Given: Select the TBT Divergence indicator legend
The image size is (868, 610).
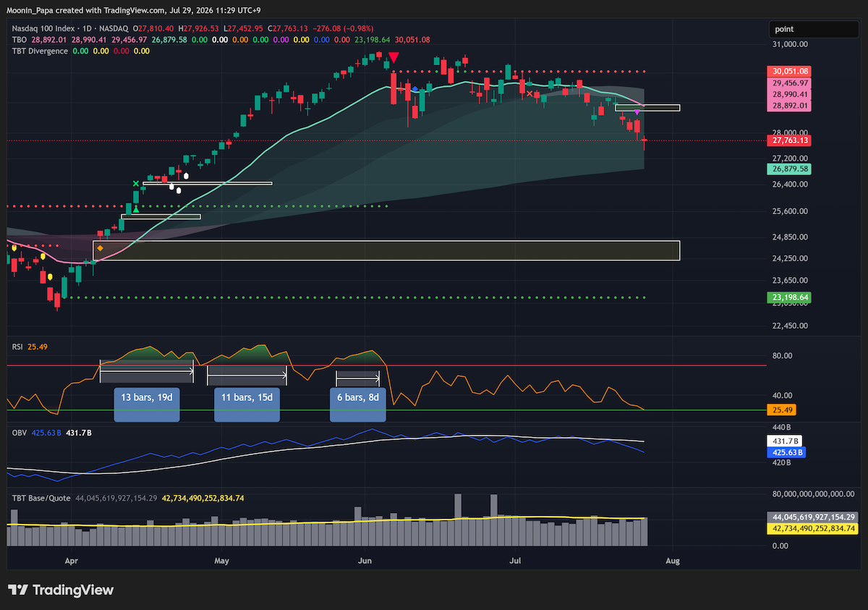Looking at the screenshot, I should [40, 51].
